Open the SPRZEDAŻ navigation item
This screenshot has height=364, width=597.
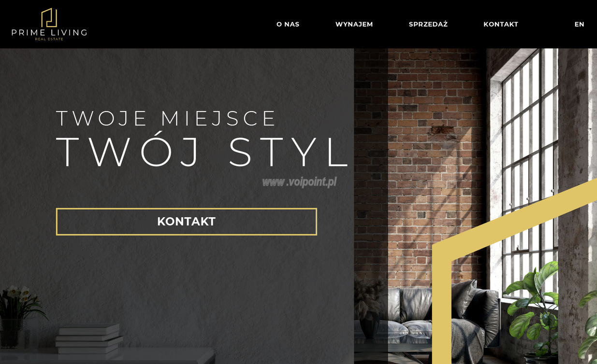pos(428,24)
